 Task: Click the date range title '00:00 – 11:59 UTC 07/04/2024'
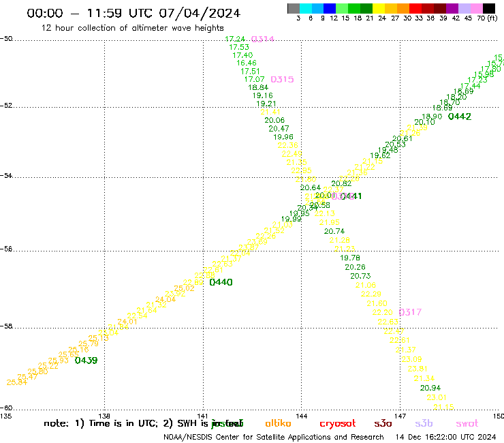click(x=133, y=13)
